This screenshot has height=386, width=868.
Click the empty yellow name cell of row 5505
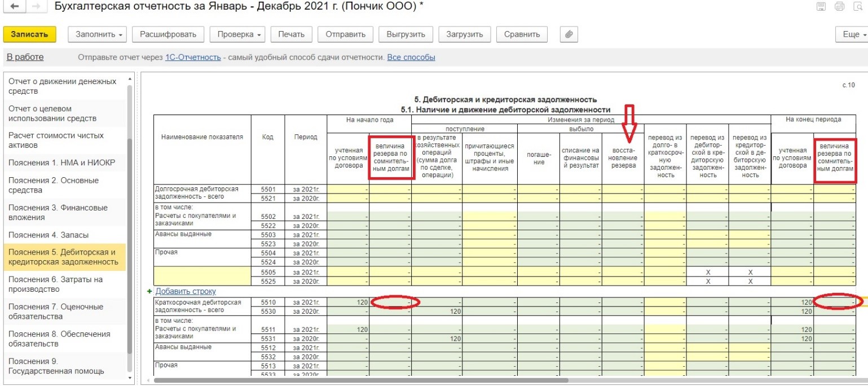pos(203,276)
